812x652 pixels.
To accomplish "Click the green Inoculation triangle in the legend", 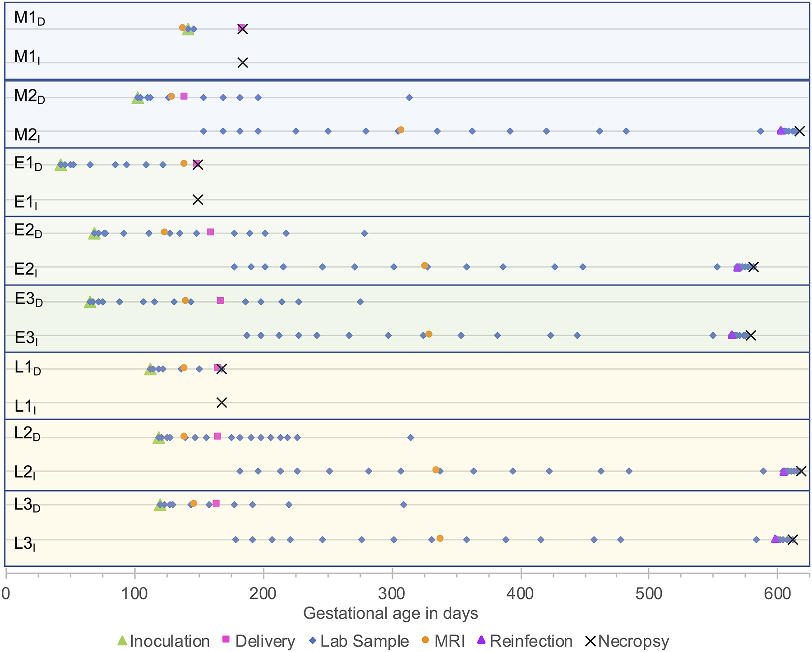I will [122, 640].
